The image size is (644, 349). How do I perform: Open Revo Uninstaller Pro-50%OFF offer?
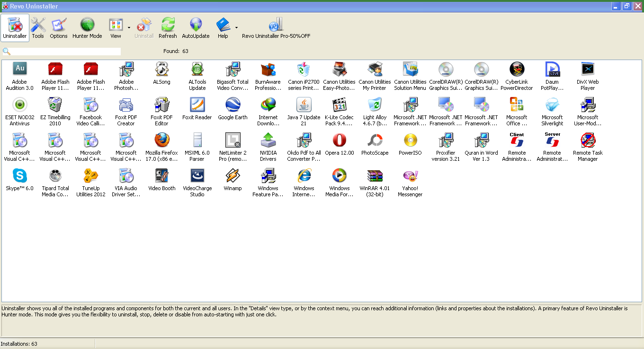(276, 28)
